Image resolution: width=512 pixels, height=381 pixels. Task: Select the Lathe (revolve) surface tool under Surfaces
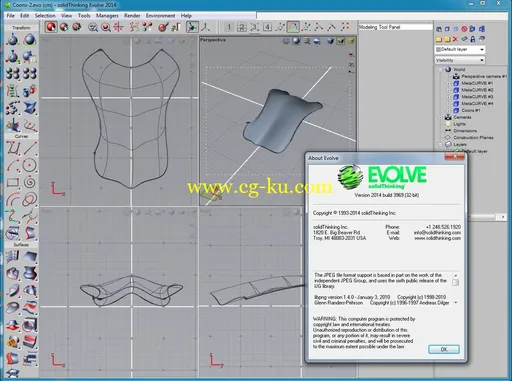[30, 274]
